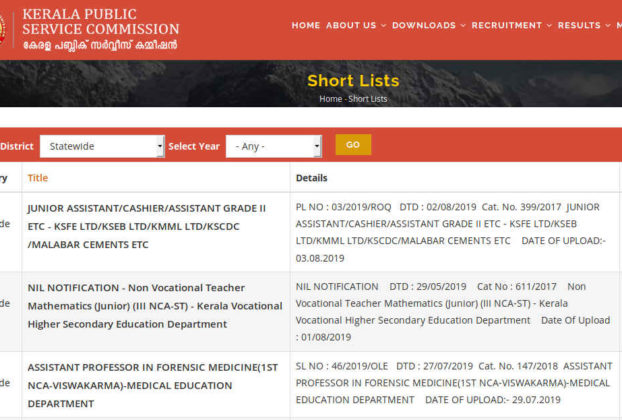Click the PL NO : 03/2019/ROQ details cell
This screenshot has height=420, width=622.
click(454, 232)
